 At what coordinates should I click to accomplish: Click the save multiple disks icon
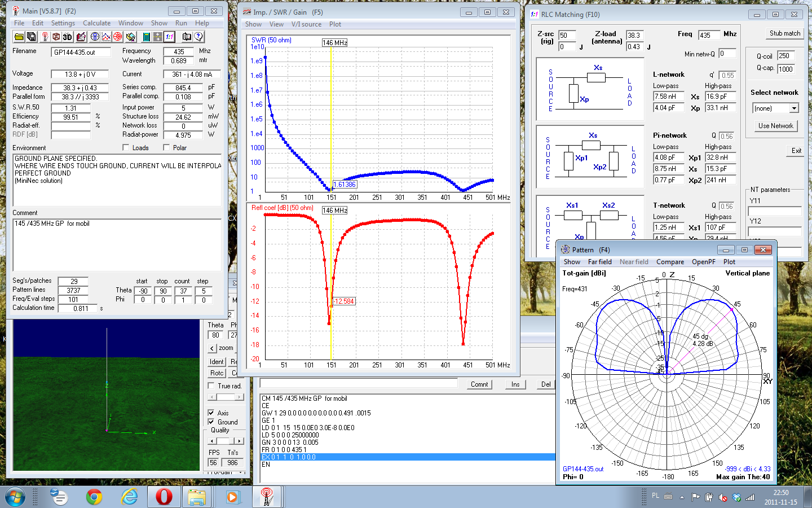click(x=32, y=37)
